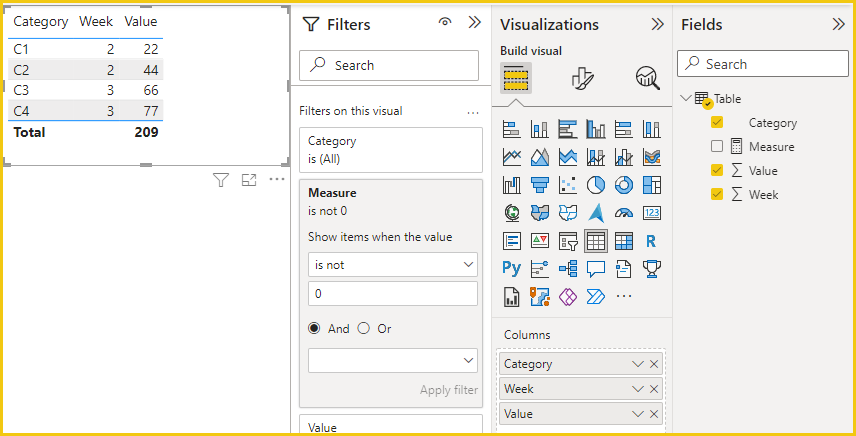The height and width of the screenshot is (436, 856).
Task: Choose the card visual showing 123
Action: [652, 213]
